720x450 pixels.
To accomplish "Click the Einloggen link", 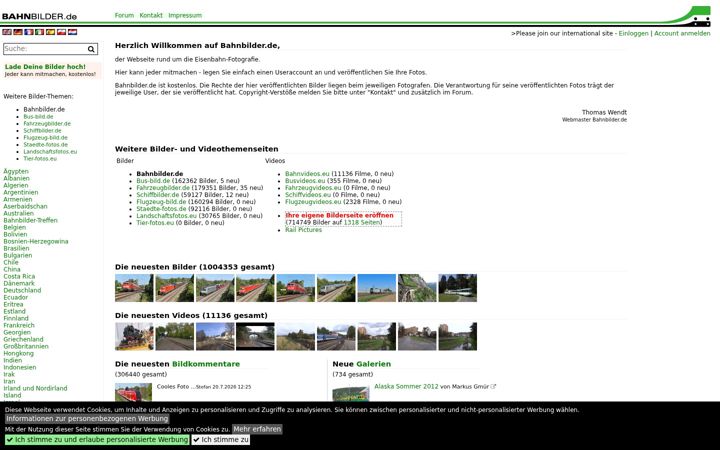I will pyautogui.click(x=634, y=34).
